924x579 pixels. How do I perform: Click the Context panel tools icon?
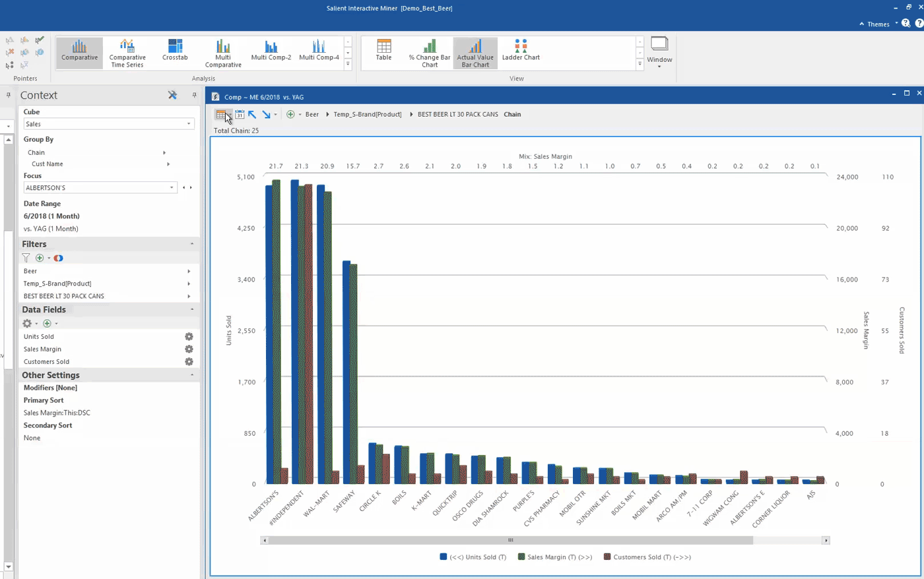click(x=173, y=95)
